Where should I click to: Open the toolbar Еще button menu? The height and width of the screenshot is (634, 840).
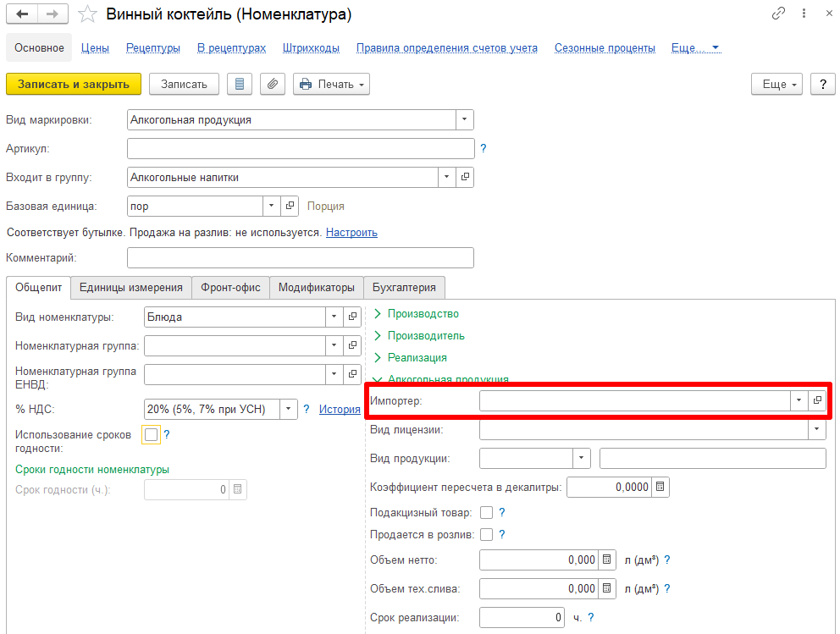[776, 84]
